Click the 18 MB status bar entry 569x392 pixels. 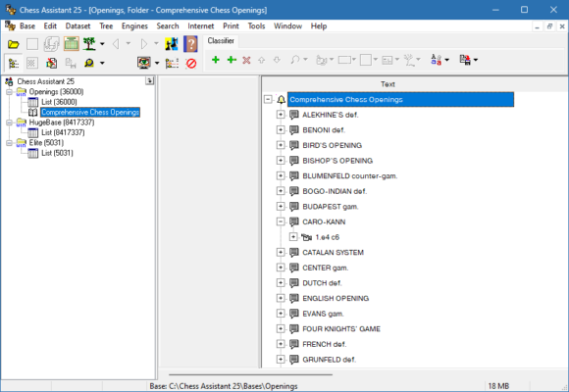tap(498, 386)
